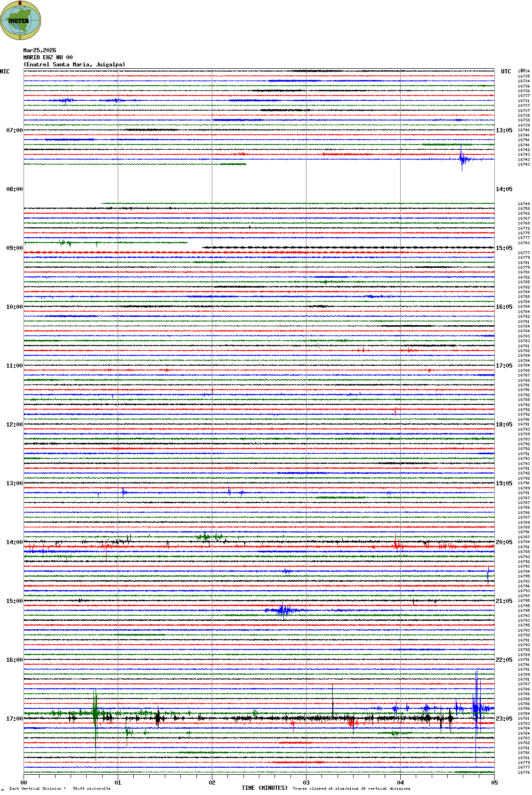Select the 07:00 local time marker

coord(14,130)
